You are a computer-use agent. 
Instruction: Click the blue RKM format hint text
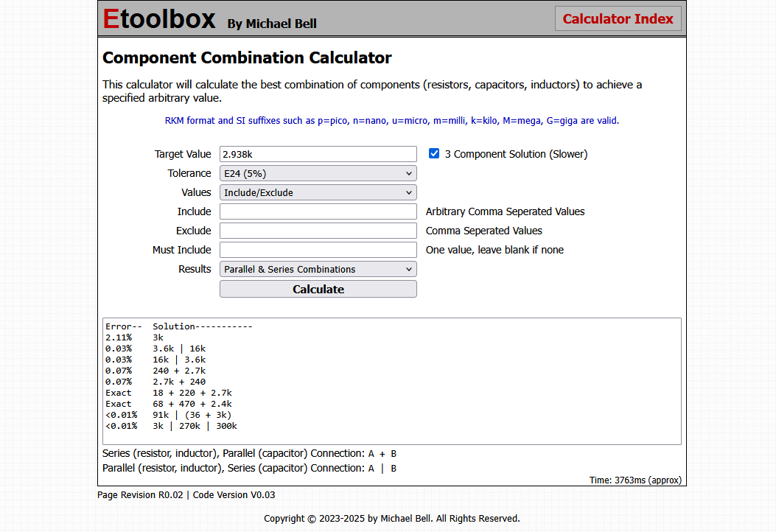click(392, 121)
